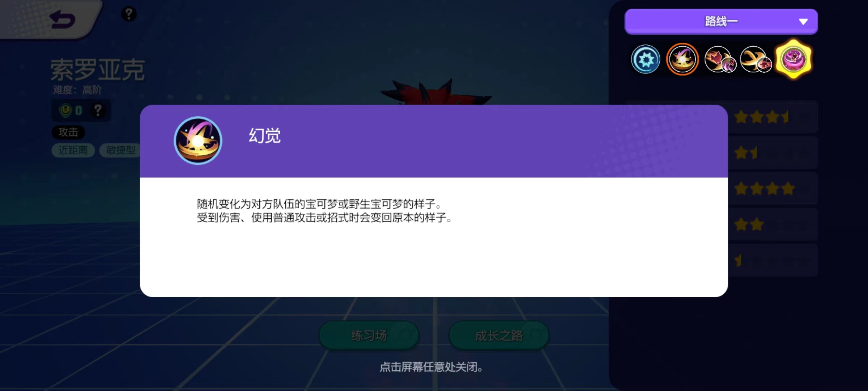Click the green coin icon

65,110
